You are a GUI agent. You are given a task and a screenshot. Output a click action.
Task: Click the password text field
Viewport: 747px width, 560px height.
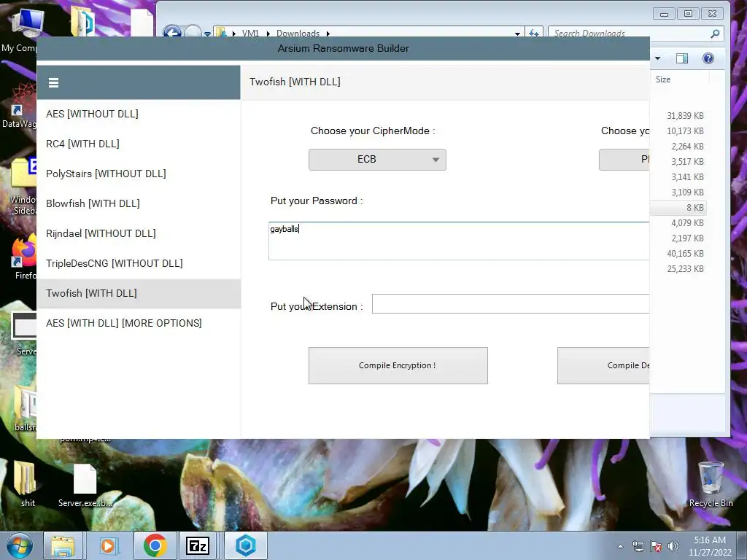[459, 241]
